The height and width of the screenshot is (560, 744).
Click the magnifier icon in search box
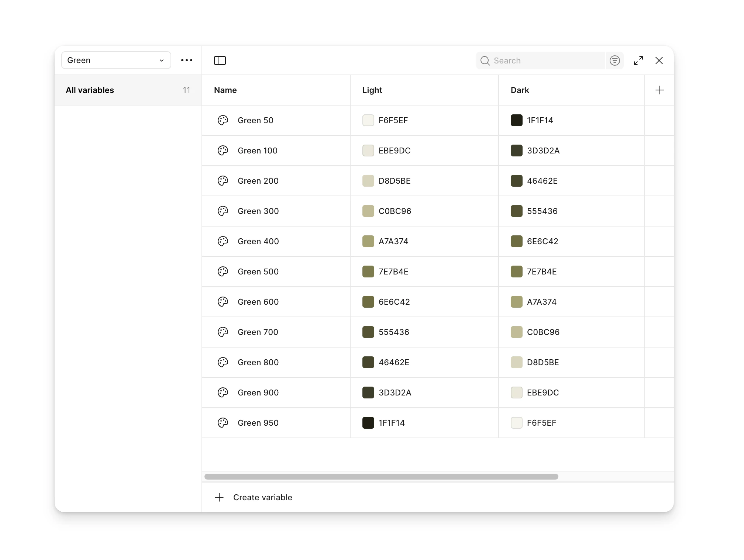coord(485,61)
